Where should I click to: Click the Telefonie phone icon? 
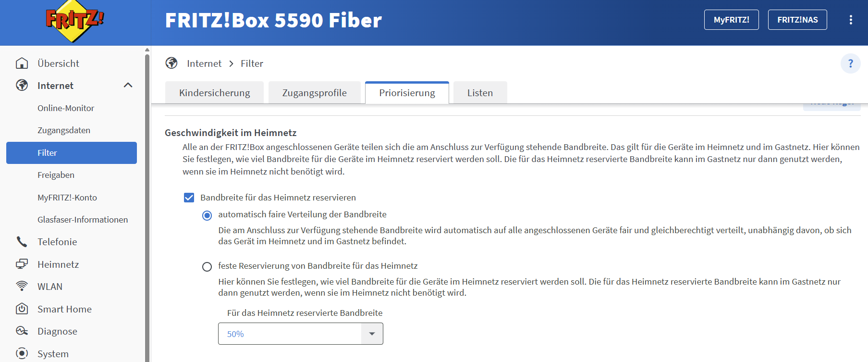(x=22, y=242)
